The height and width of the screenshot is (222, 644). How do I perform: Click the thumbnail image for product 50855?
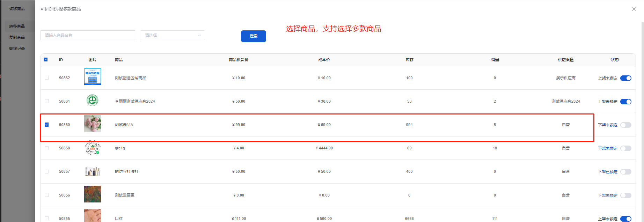click(93, 216)
